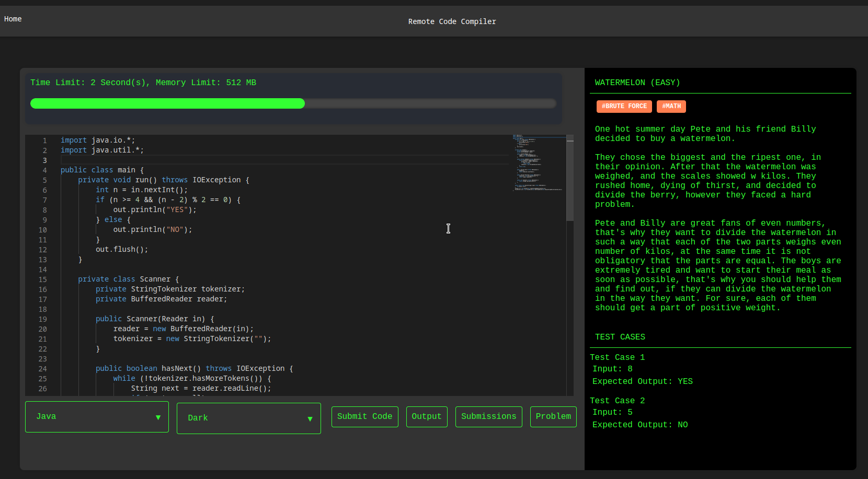Click the 'while (!tokenizer.hasMoreTokens())' line
Viewport: 868px width, 479px height.
192,379
